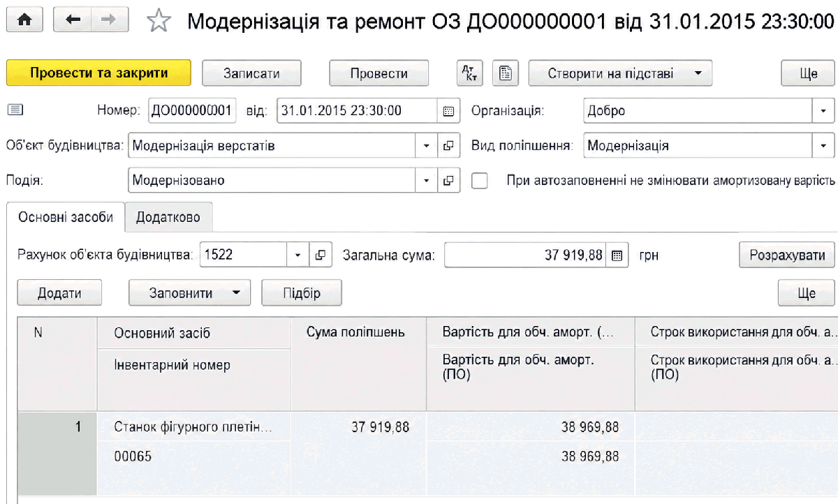Click Провести та закрити button
This screenshot has width=838, height=504.
pos(98,73)
